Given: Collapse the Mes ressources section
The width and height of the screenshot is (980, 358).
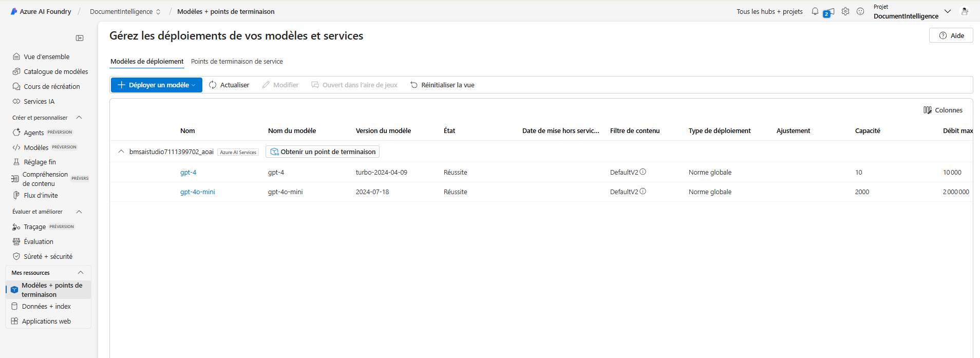Looking at the screenshot, I should (x=81, y=273).
